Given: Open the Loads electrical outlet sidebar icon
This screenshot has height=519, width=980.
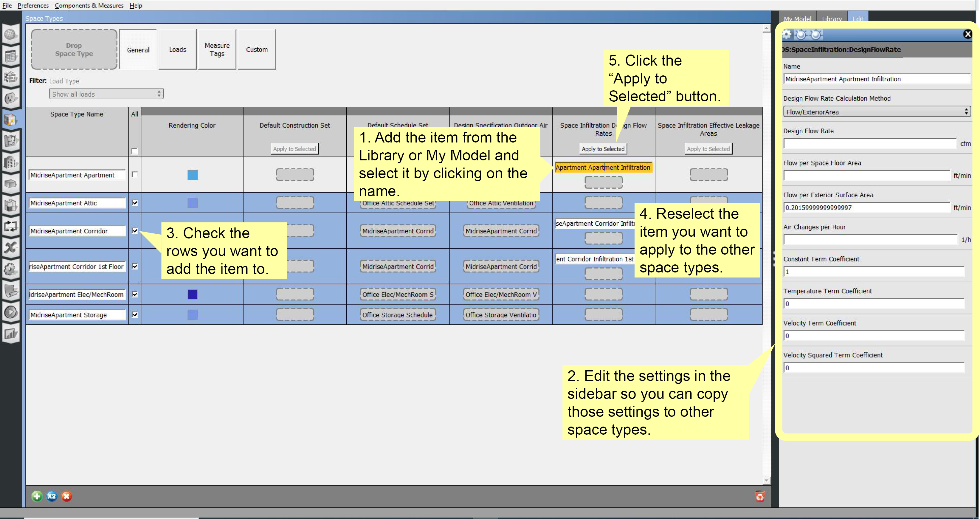Looking at the screenshot, I should (11, 98).
